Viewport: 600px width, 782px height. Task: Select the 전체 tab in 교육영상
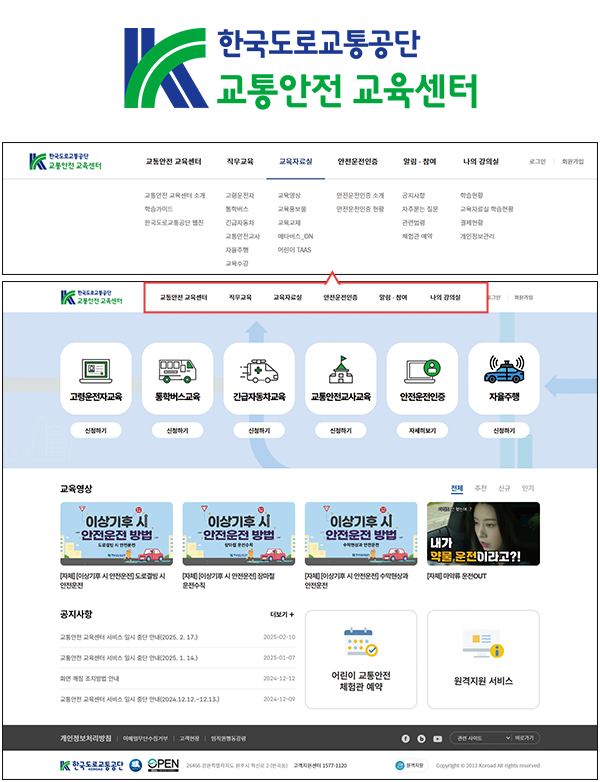(x=457, y=488)
